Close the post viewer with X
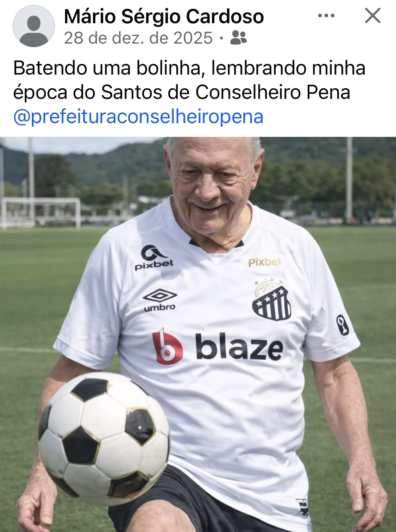Image resolution: width=396 pixels, height=532 pixels. tap(373, 15)
